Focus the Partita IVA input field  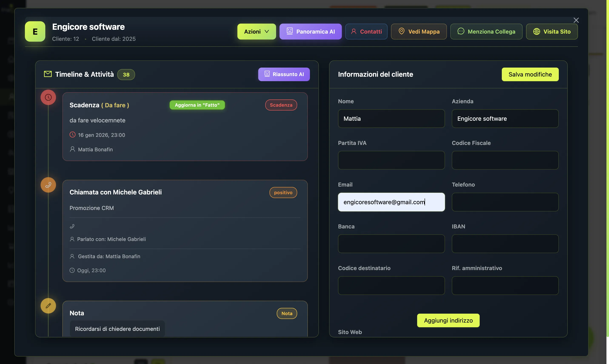pyautogui.click(x=391, y=160)
